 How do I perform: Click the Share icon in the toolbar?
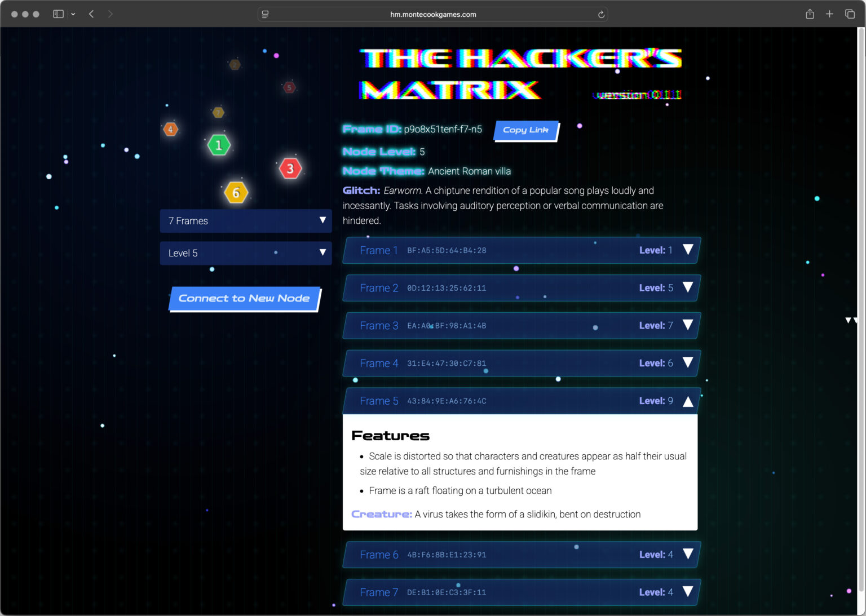tap(810, 14)
